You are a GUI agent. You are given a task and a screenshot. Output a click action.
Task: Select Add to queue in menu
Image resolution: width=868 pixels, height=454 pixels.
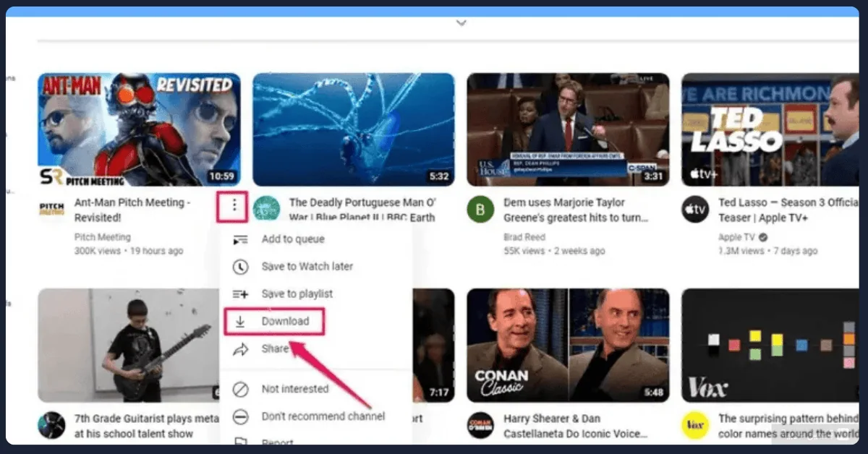click(x=292, y=239)
